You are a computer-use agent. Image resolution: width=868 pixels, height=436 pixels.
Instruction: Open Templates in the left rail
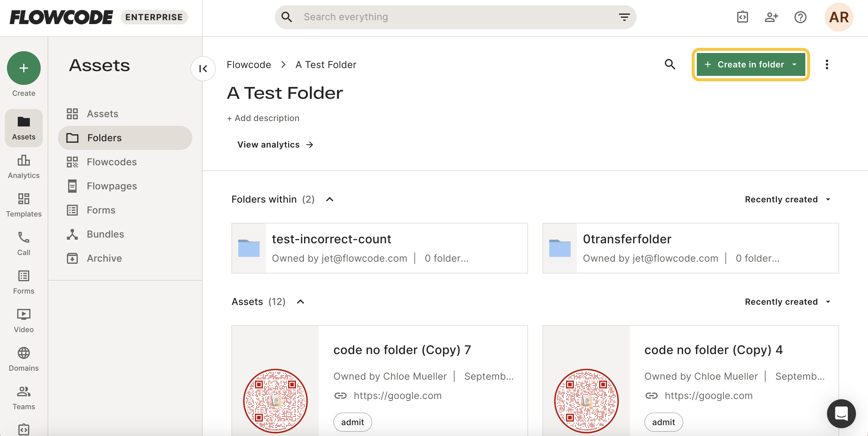(x=24, y=205)
